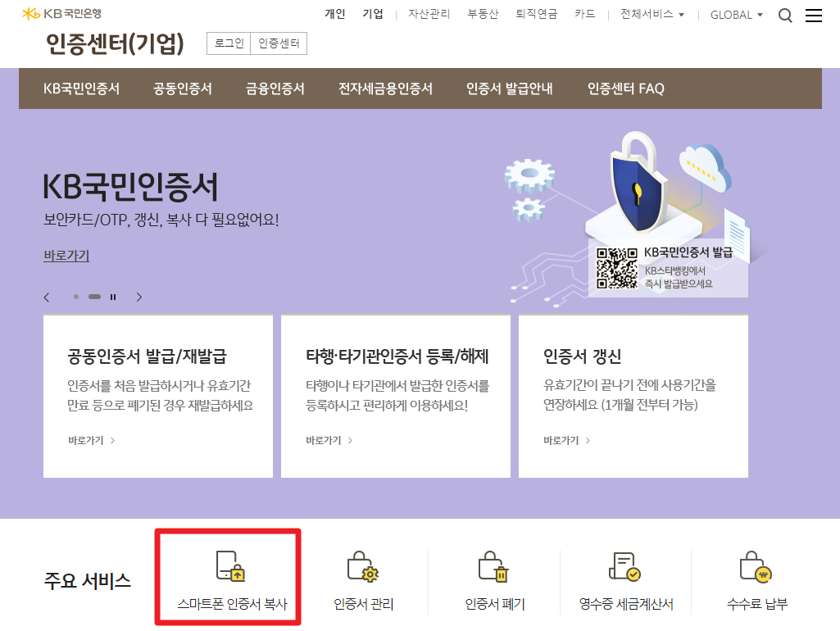Open 바로가기 under 인증서 갱신
840x631 pixels.
pyautogui.click(x=567, y=440)
